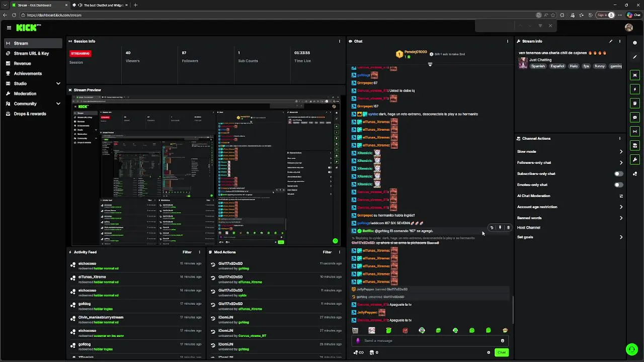Open Mod Actions Filter dropdown
The width and height of the screenshot is (644, 362).
click(327, 252)
